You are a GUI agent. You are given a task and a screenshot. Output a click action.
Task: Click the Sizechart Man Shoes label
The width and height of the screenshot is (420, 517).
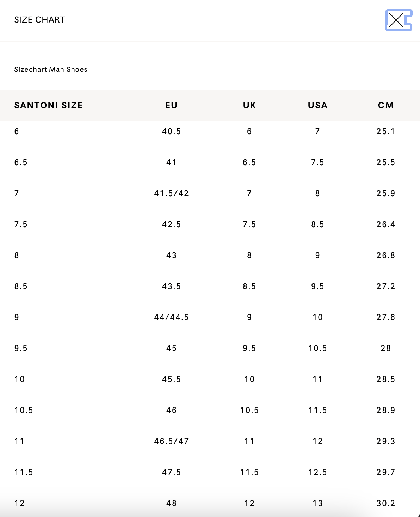[x=51, y=69]
